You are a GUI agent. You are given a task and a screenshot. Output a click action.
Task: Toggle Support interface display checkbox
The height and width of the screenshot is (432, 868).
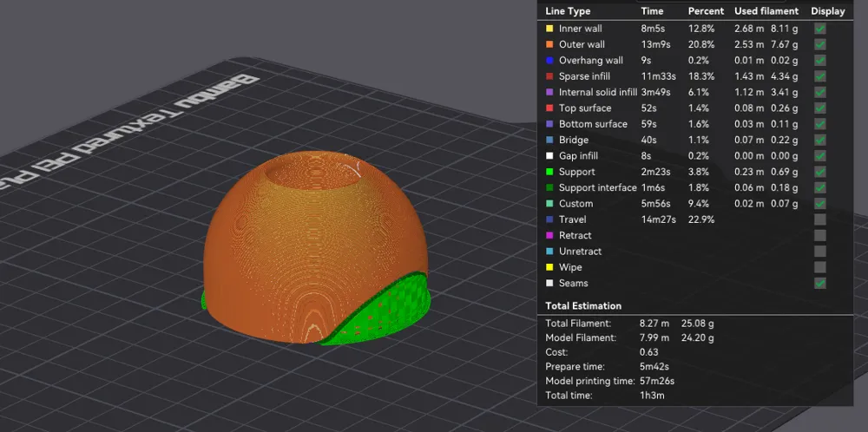(x=820, y=187)
